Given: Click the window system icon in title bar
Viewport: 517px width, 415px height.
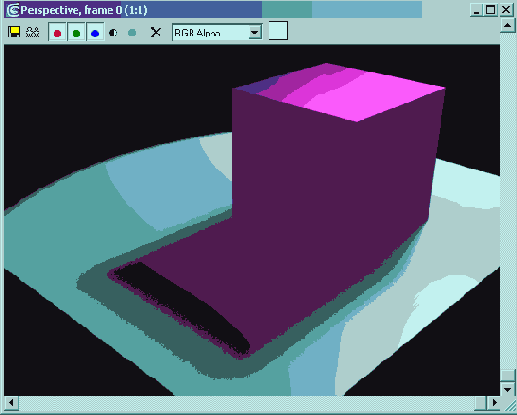Looking at the screenshot, I should coord(13,10).
